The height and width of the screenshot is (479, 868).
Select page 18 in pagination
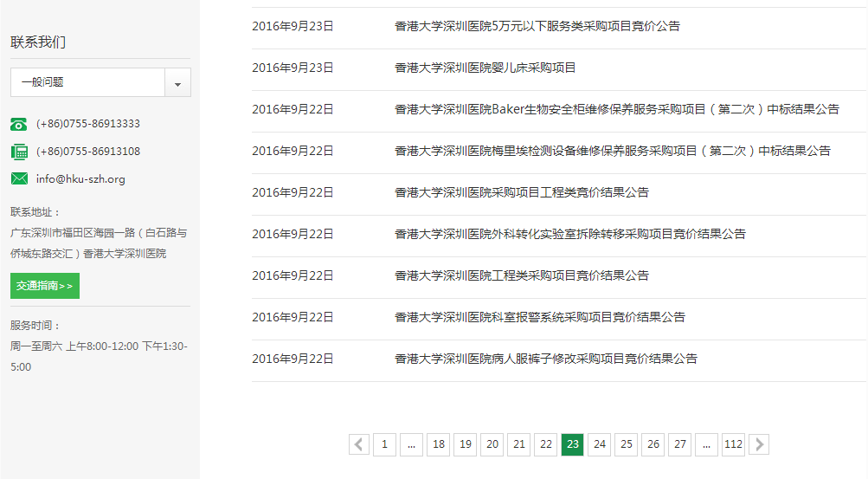click(439, 444)
